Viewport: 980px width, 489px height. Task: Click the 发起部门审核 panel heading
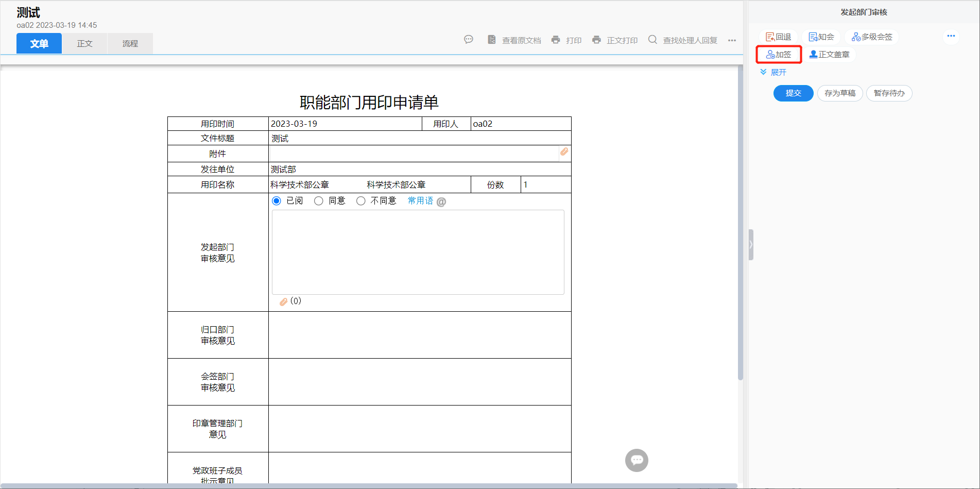click(864, 12)
